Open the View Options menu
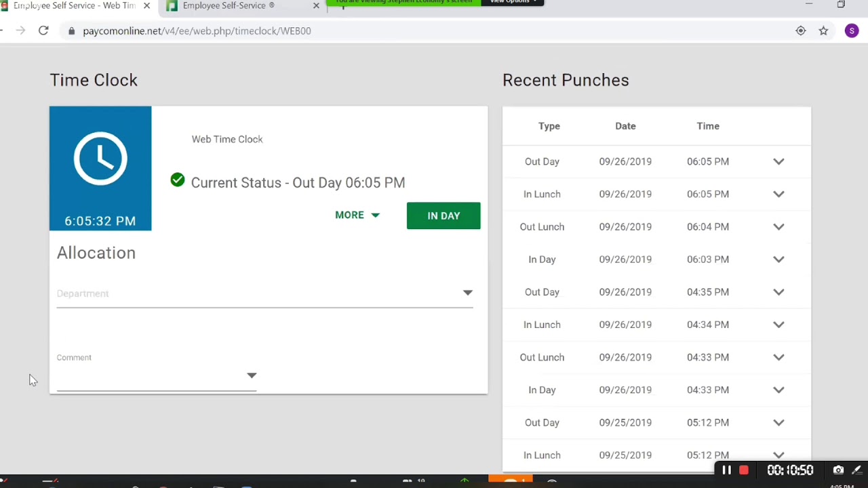 513,2
